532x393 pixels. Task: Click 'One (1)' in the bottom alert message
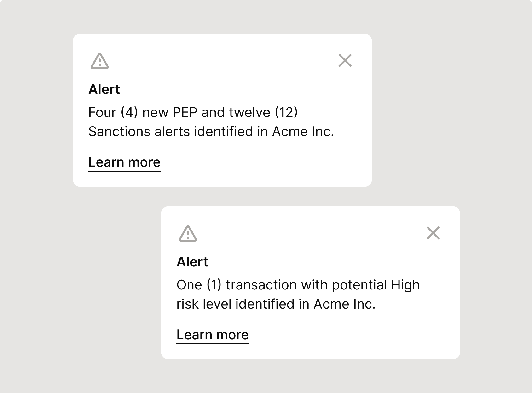199,285
